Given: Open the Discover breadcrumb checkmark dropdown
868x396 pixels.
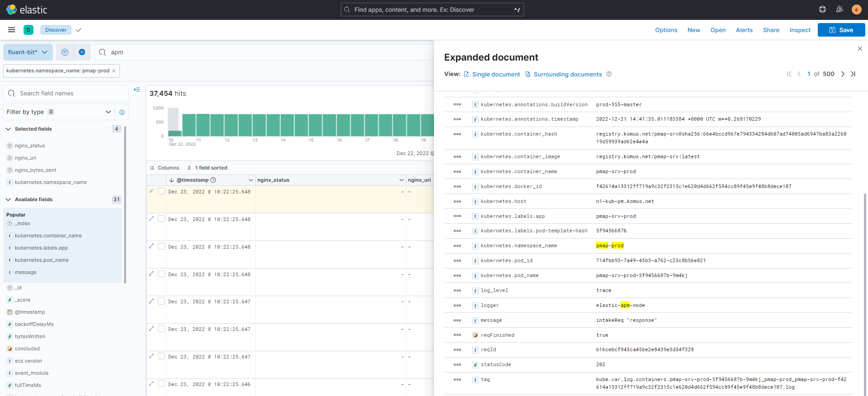Looking at the screenshot, I should 78,30.
